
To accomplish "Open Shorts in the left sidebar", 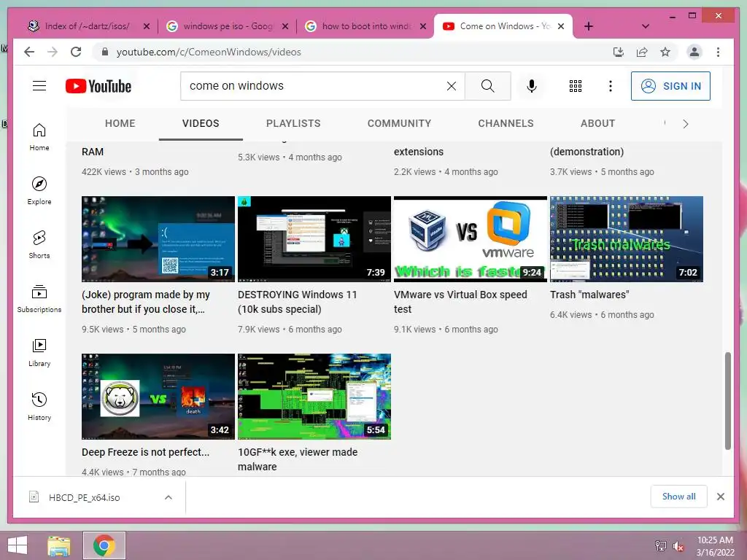I will coord(39,245).
